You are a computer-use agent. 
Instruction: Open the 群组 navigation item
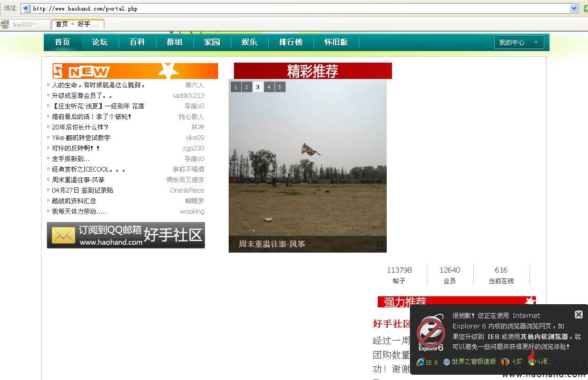(x=175, y=42)
